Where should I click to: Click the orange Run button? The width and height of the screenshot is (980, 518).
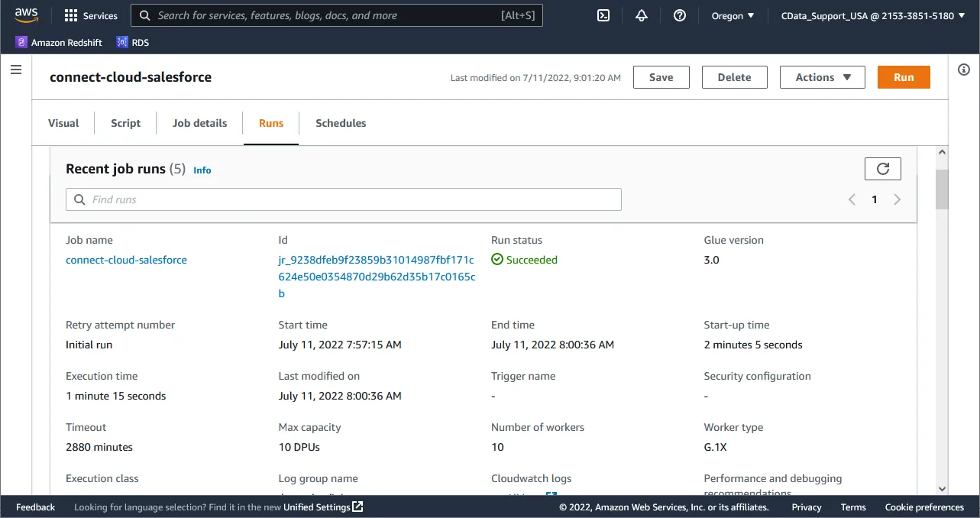[904, 77]
